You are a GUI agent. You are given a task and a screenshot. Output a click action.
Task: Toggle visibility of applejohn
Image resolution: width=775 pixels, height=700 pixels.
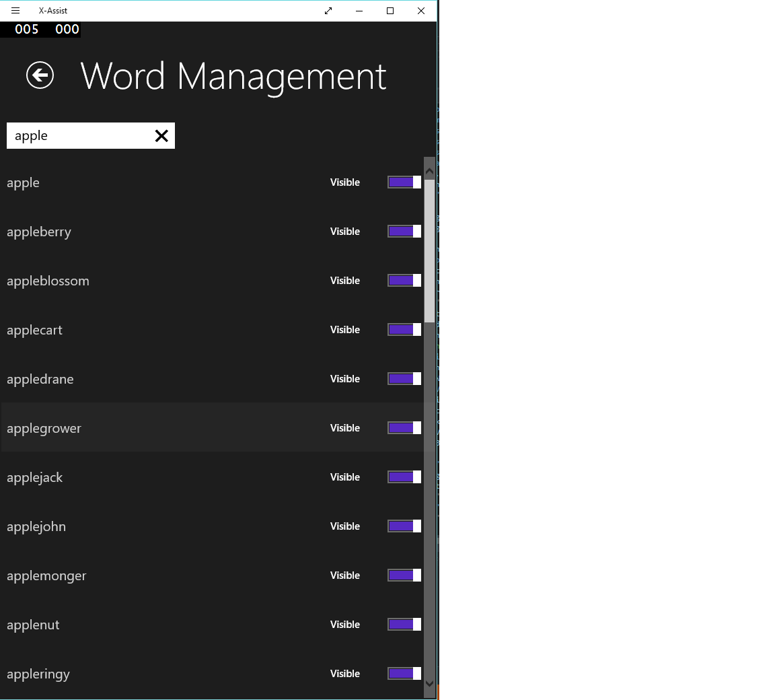point(404,526)
